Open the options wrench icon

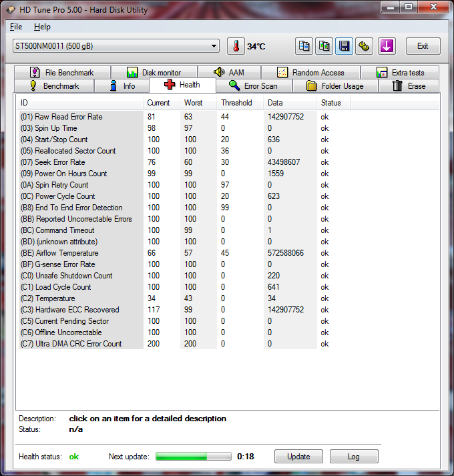pos(365,46)
